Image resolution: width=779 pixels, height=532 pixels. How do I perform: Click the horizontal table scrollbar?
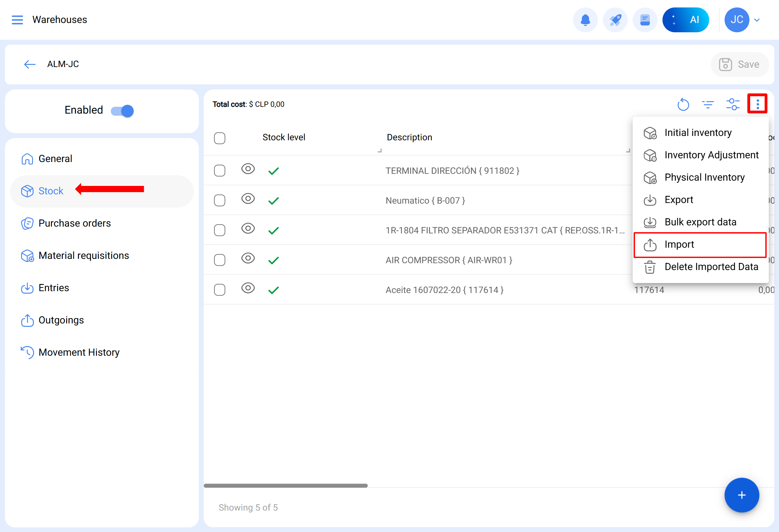click(285, 485)
